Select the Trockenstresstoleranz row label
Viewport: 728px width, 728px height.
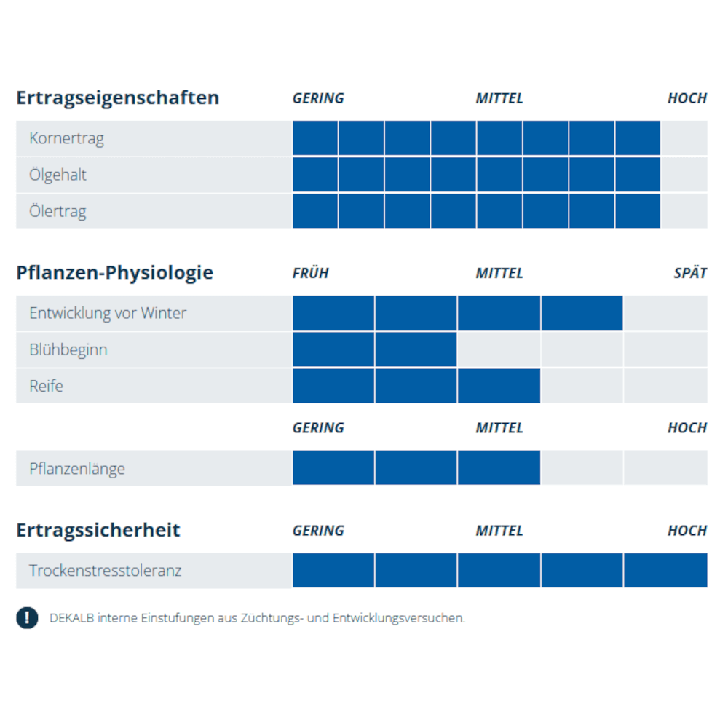click(105, 570)
